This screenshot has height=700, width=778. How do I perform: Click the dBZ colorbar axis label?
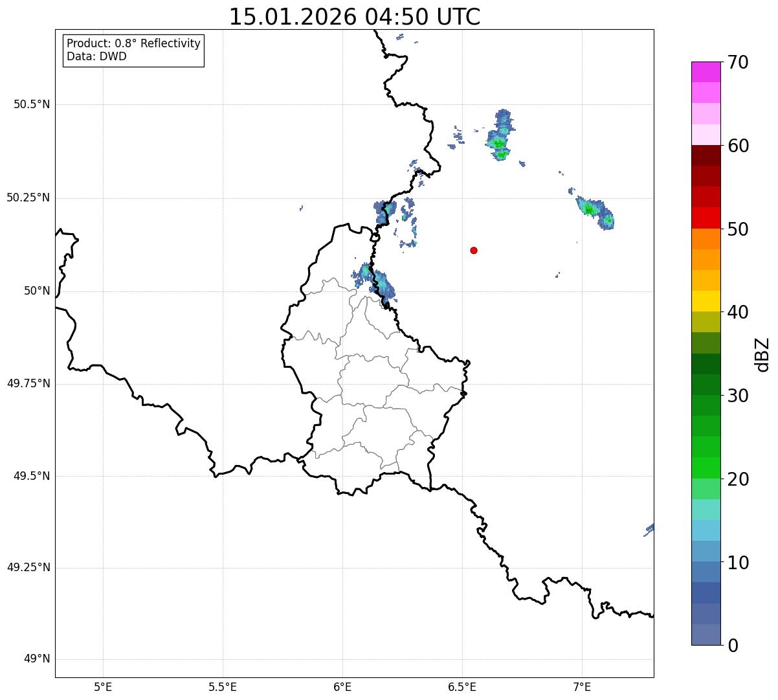click(762, 354)
